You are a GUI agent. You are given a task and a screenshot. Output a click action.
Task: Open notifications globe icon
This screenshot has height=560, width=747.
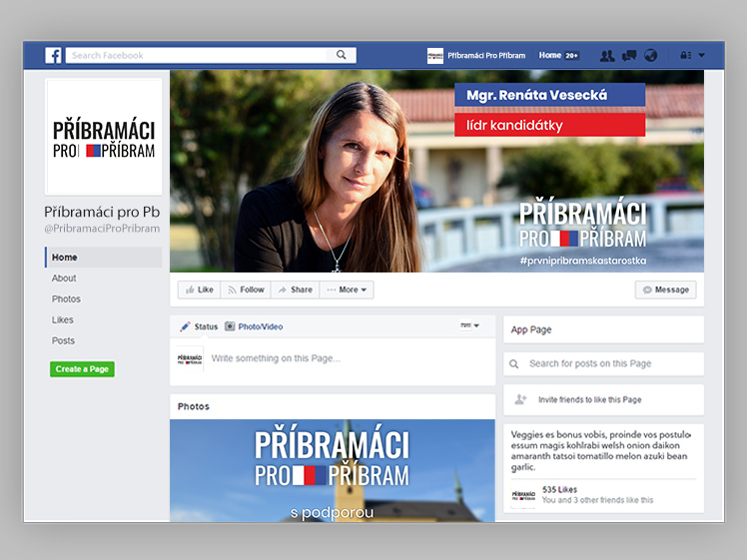pyautogui.click(x=651, y=55)
